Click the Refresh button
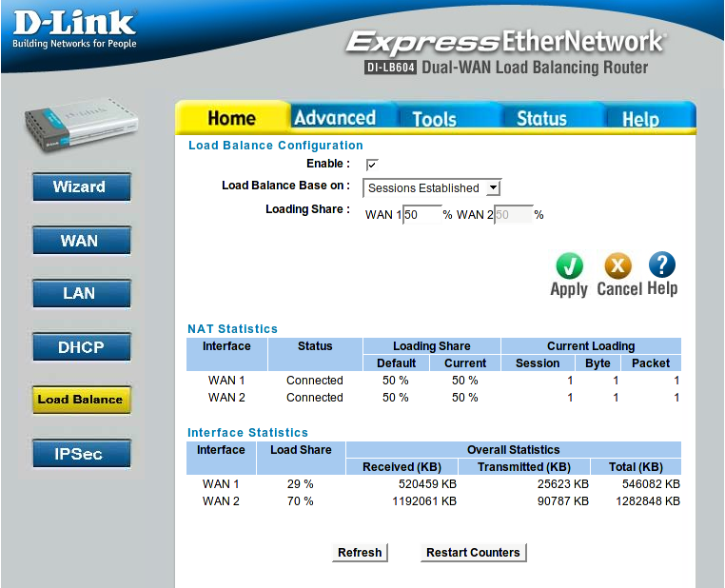725x588 pixels. click(x=360, y=553)
